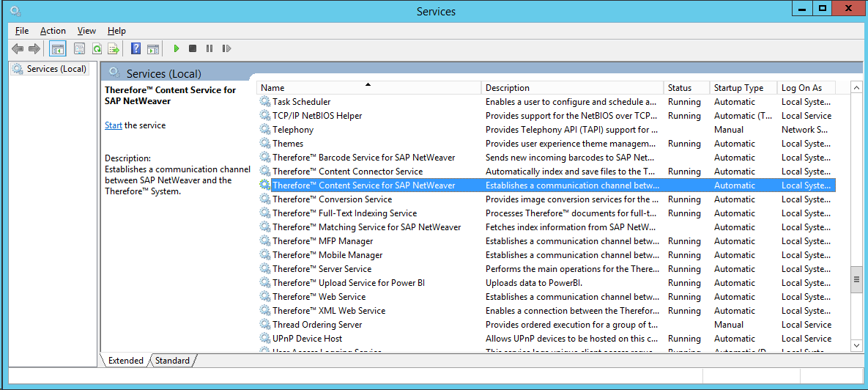Toggle Show/Hide Console Tree icon
The height and width of the screenshot is (390, 868).
point(58,49)
